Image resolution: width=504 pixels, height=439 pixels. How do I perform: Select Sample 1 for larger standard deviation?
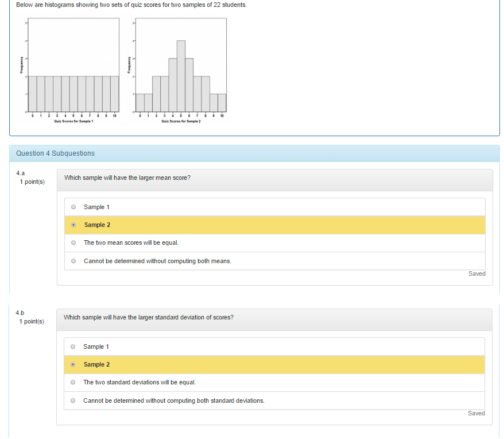[x=73, y=346]
